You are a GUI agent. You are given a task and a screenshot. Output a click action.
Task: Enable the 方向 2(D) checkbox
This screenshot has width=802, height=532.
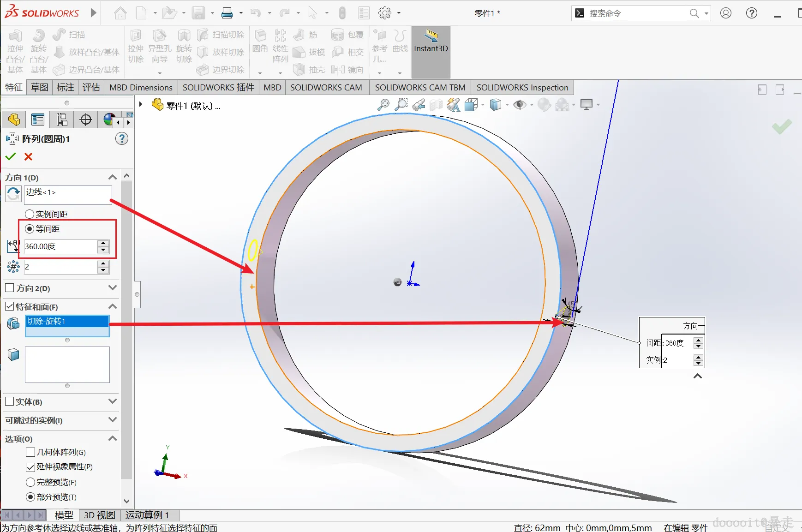click(x=9, y=288)
